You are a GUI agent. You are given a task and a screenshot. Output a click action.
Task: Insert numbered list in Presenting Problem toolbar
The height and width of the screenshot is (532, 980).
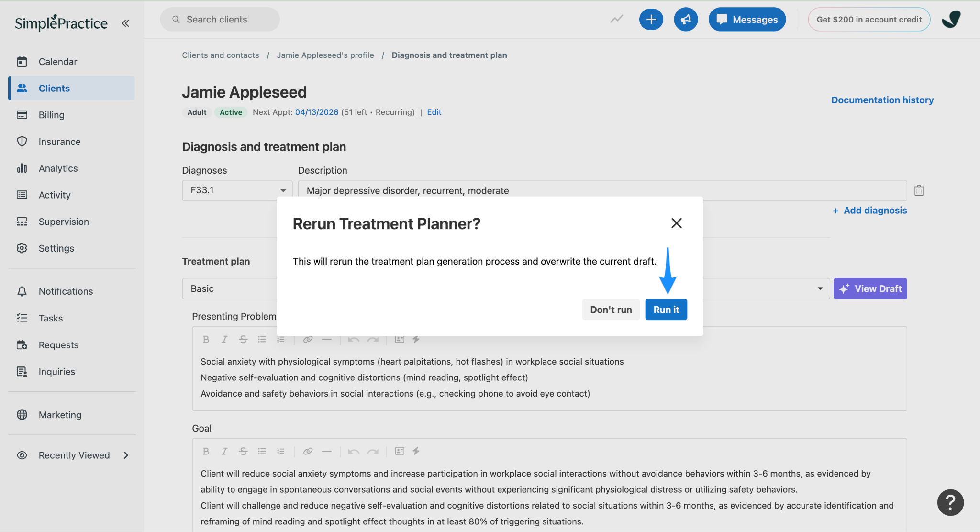pos(280,339)
